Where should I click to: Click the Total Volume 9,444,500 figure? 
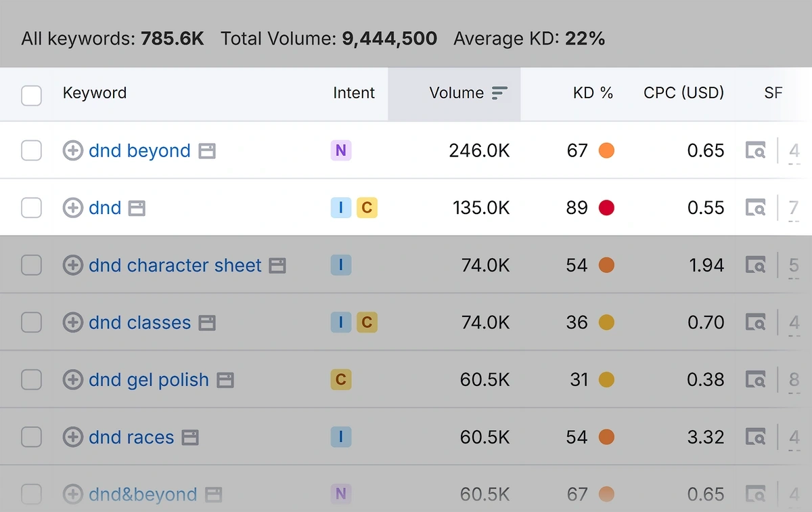coord(389,39)
